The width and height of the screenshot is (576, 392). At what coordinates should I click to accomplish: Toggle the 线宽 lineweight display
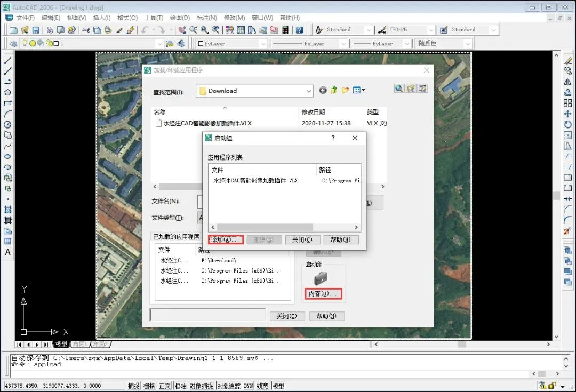click(x=262, y=386)
